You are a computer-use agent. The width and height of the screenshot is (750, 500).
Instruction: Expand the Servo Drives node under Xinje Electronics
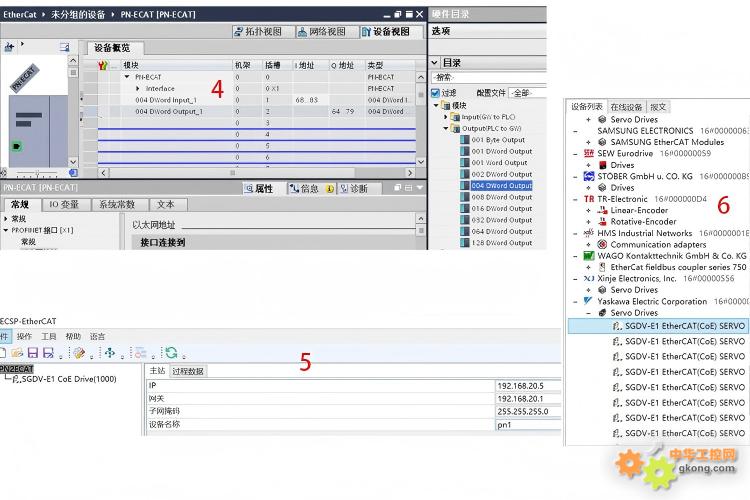tap(588, 290)
